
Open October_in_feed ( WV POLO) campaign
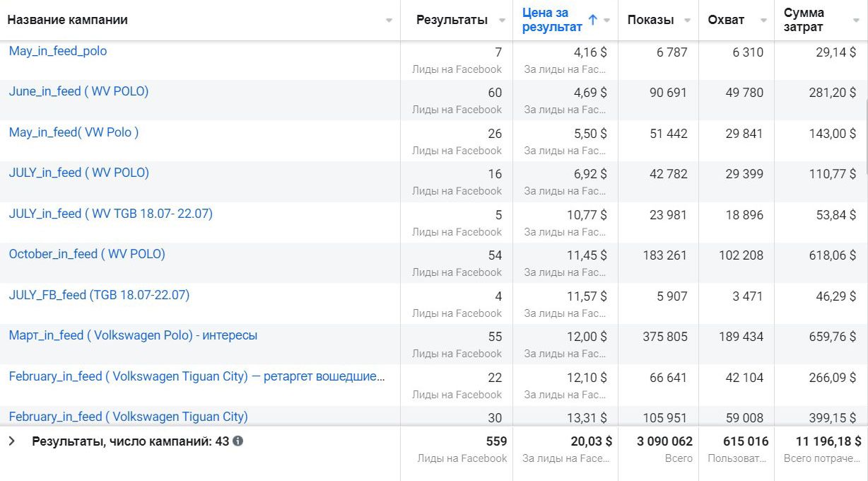coord(87,254)
